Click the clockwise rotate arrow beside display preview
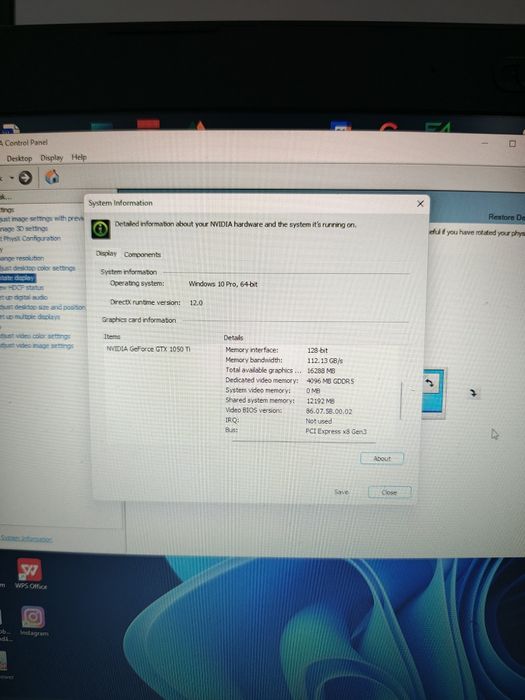Image resolution: width=525 pixels, height=700 pixels. click(473, 393)
